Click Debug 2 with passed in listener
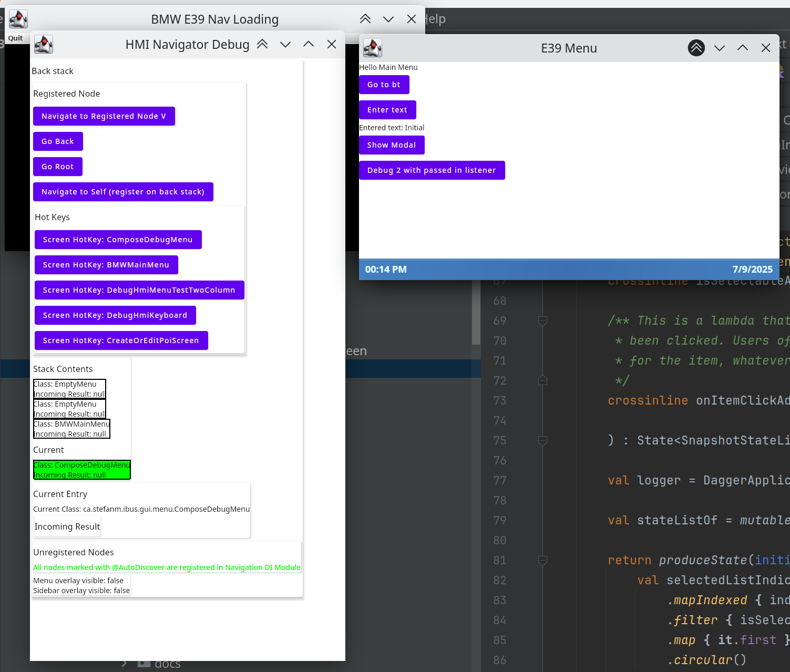This screenshot has width=790, height=672. pos(431,170)
